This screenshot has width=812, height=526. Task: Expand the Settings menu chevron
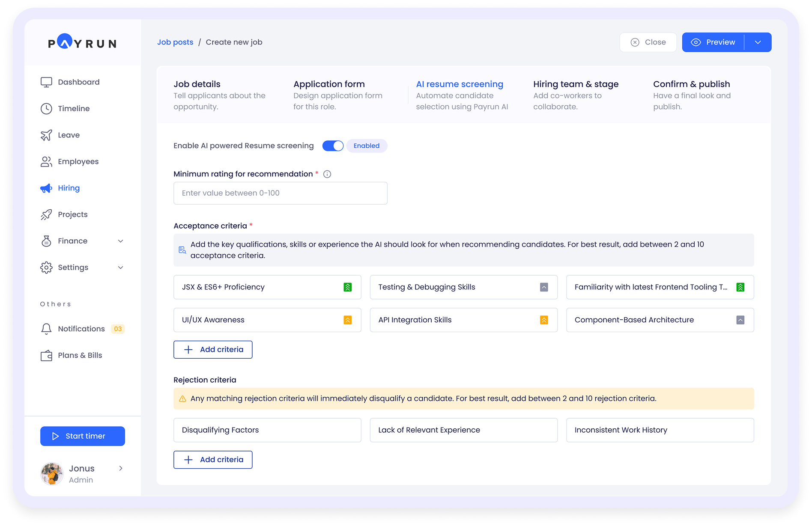click(121, 267)
